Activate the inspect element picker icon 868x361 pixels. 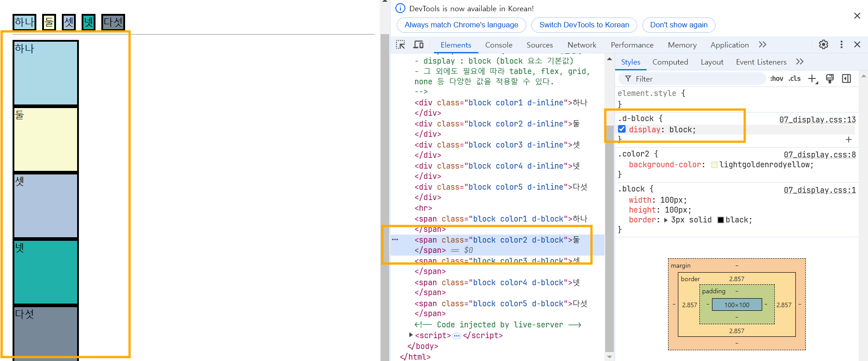400,45
